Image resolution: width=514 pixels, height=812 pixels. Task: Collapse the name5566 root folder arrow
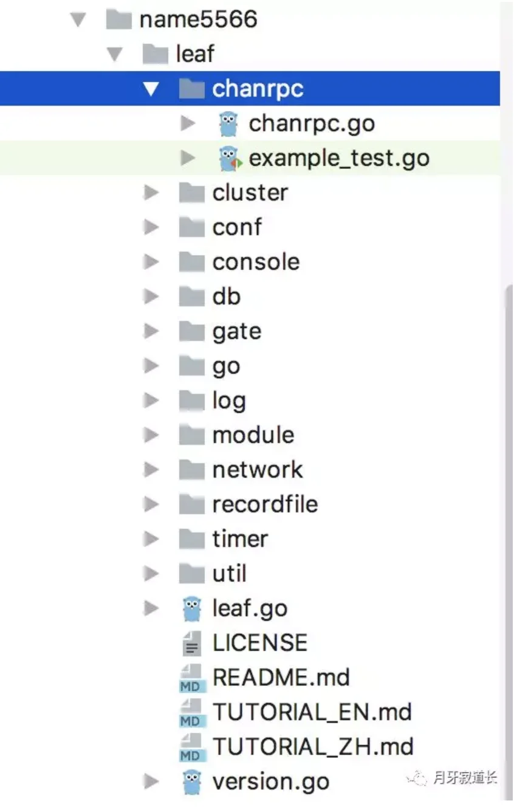click(x=78, y=20)
